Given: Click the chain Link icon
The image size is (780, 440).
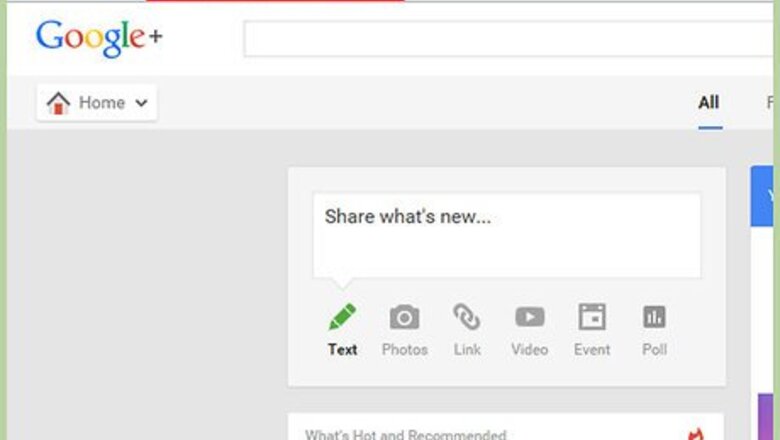Looking at the screenshot, I should pos(467,317).
